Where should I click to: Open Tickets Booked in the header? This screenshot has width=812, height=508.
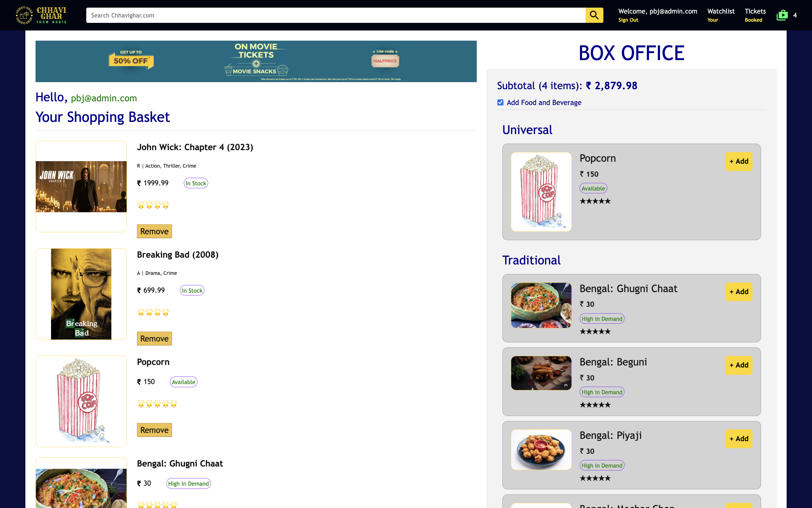coord(755,15)
